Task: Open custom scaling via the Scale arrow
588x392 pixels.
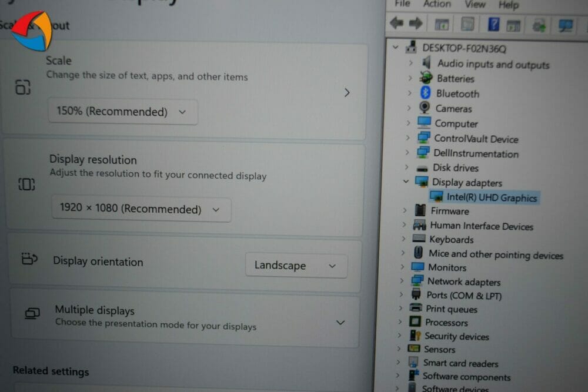Action: tap(347, 93)
